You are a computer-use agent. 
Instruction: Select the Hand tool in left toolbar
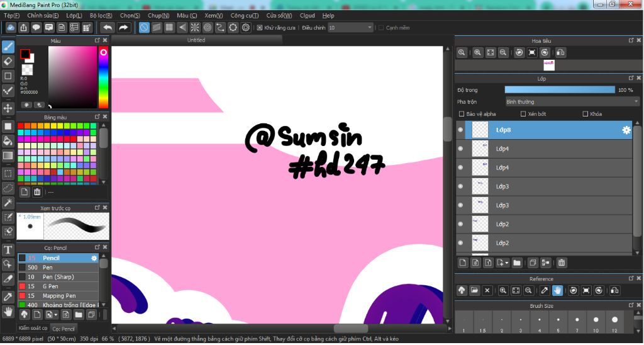tap(8, 311)
